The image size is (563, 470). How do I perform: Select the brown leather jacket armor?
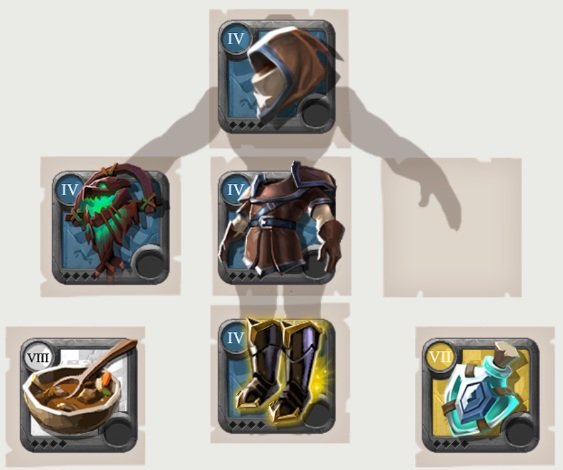coord(277,227)
